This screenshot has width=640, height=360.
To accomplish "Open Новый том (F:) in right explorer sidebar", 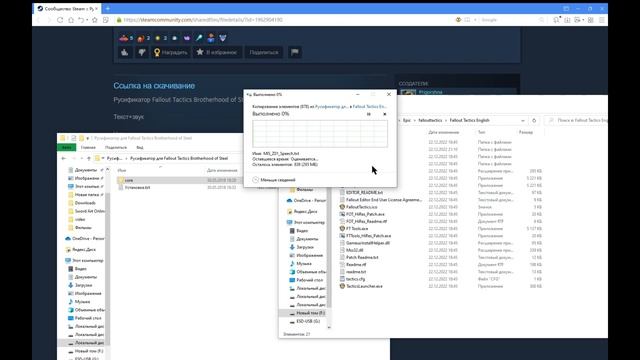I will click(x=307, y=313).
